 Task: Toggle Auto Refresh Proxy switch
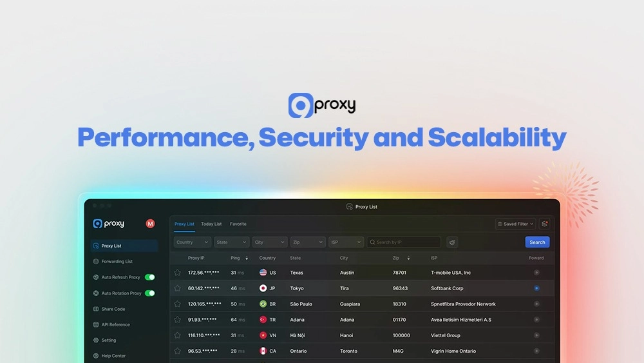[x=150, y=277]
